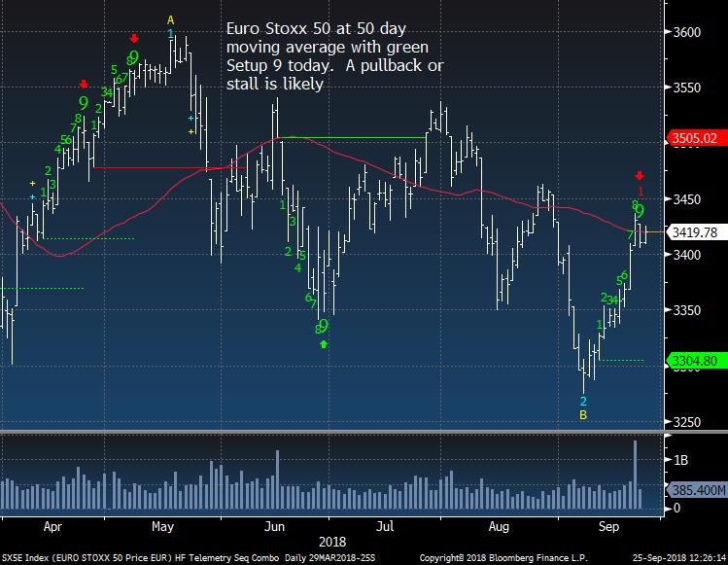Click the 2018 year label below the months
The width and height of the screenshot is (728, 565).
pos(332,539)
